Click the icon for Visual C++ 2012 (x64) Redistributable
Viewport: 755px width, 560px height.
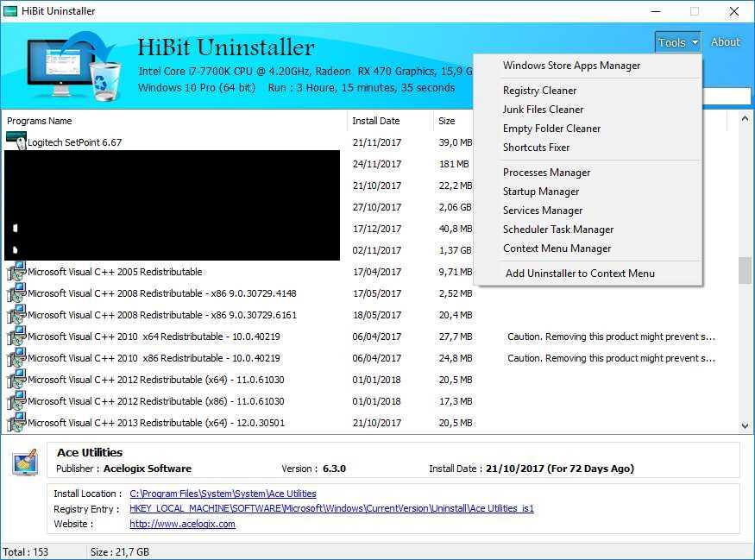click(16, 380)
